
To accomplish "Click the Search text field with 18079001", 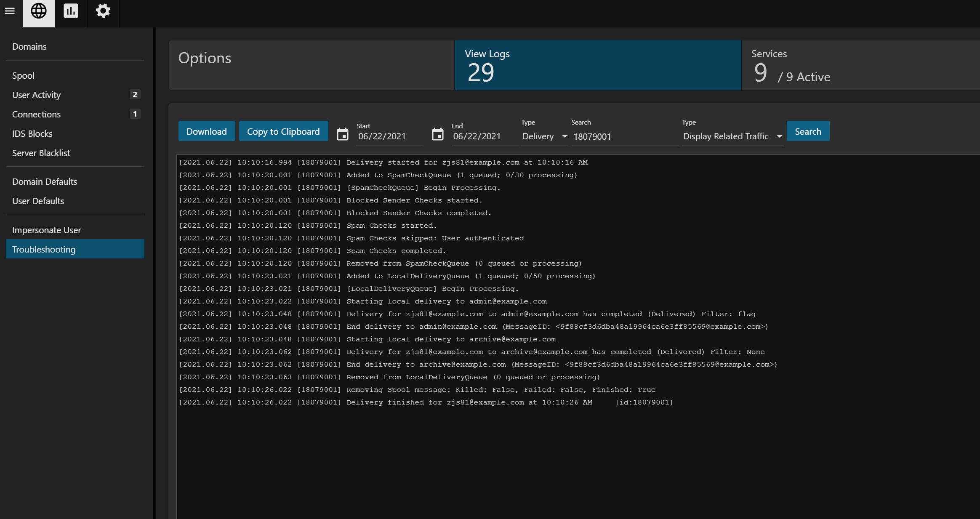I will 624,136.
